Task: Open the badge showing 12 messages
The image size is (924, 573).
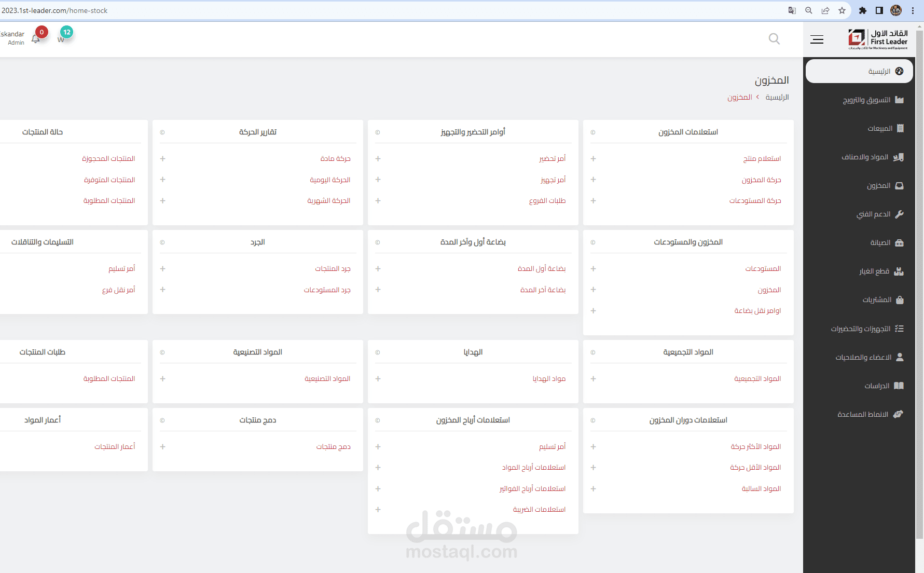Action: tap(66, 32)
